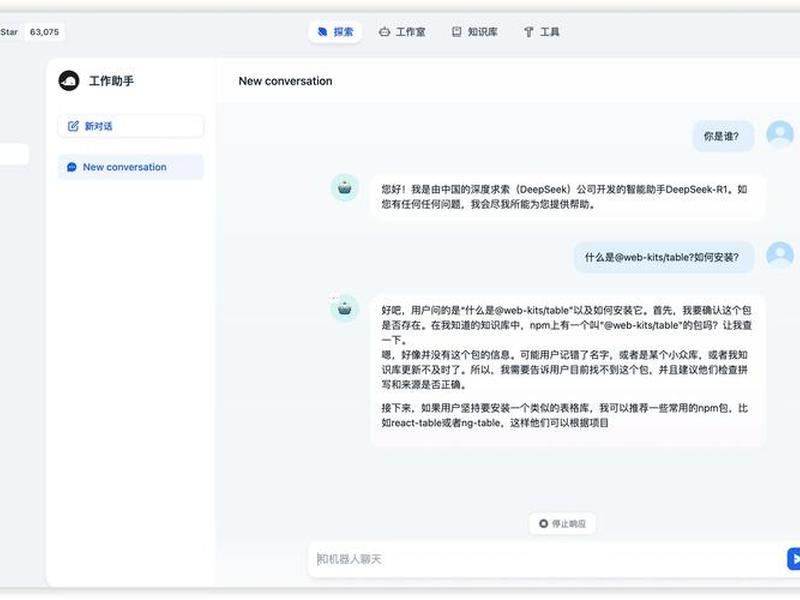Viewport: 800px width, 600px height.
Task: Click the DeepSeek-R1 introduction reply text
Action: (x=565, y=196)
